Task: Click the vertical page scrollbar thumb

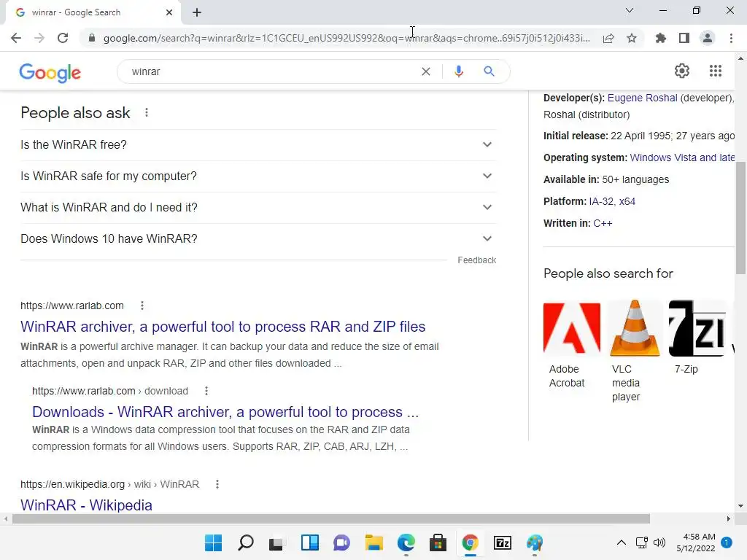Action: 740,218
